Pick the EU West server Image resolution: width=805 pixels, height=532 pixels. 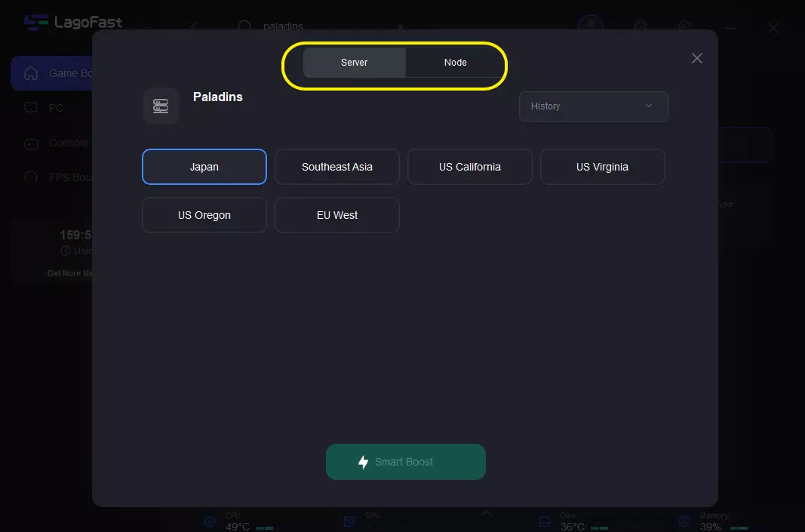337,215
